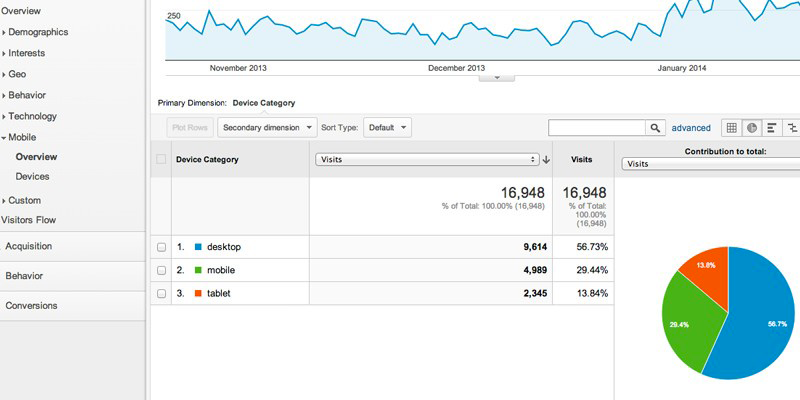
Task: Open Devices under the Mobile section
Action: [32, 176]
